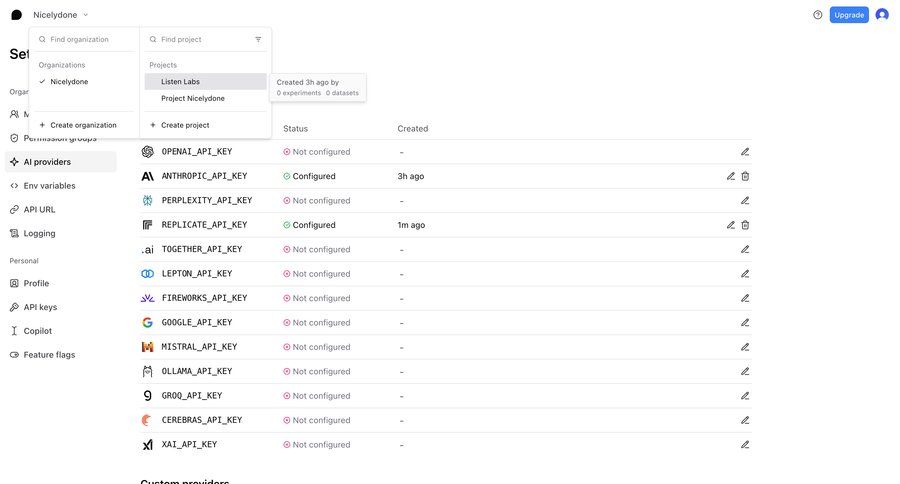The width and height of the screenshot is (900, 484).
Task: Open the user avatar menu
Action: [x=882, y=15]
